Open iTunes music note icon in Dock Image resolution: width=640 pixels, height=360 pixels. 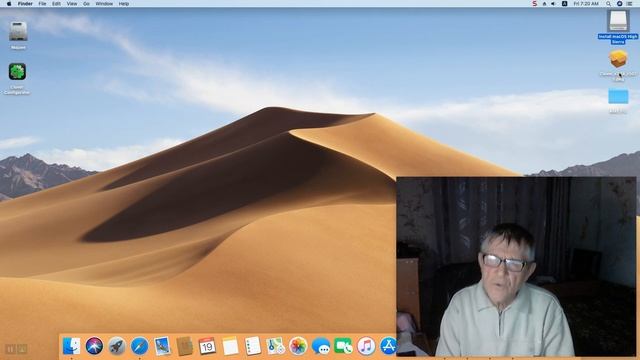coord(366,346)
